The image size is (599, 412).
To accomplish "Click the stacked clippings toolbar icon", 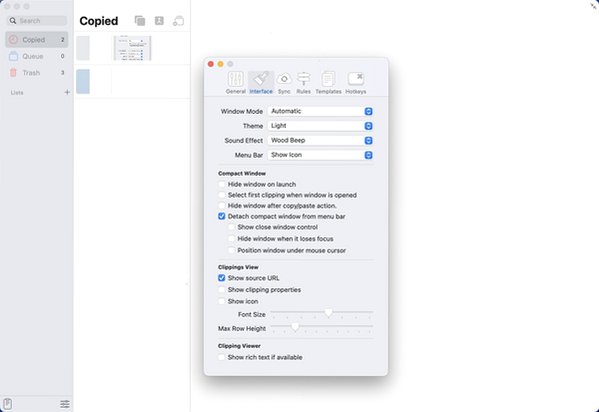I will [140, 21].
